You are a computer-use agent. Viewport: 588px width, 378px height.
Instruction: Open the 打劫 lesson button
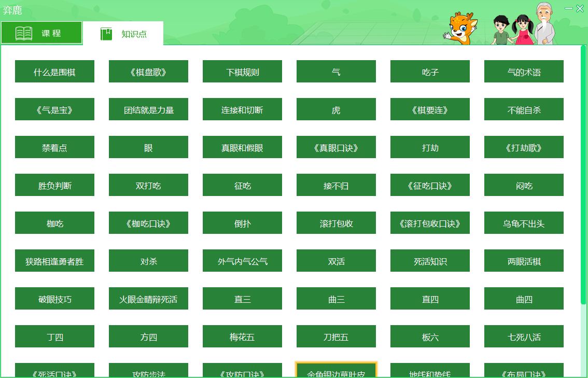430,147
